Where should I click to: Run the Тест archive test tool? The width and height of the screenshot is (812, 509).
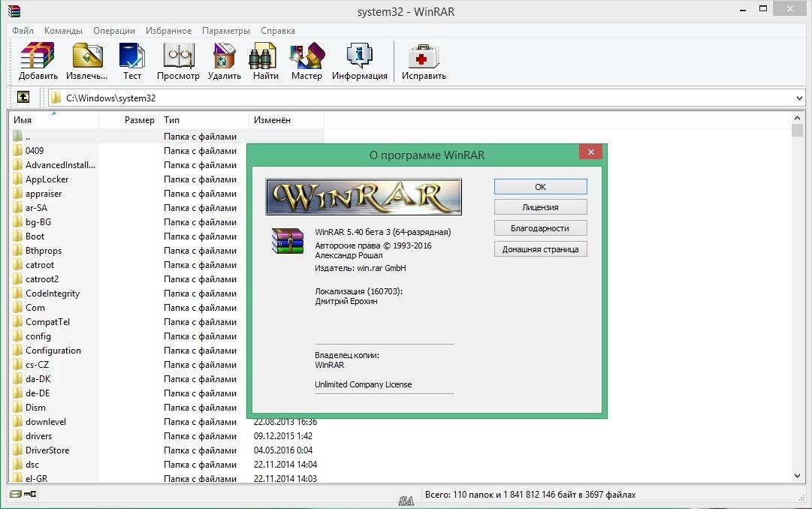pos(132,56)
